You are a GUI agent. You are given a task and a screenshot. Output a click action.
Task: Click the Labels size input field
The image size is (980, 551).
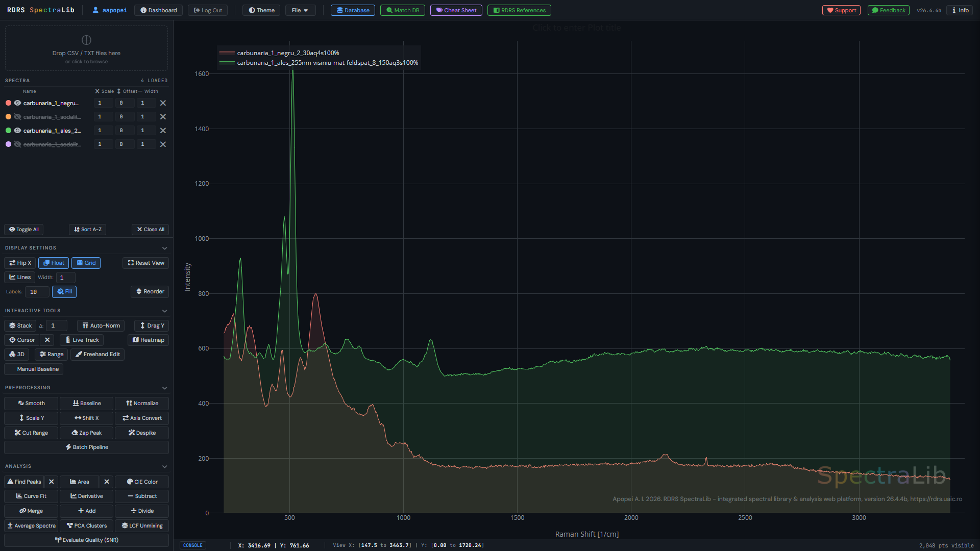click(37, 292)
